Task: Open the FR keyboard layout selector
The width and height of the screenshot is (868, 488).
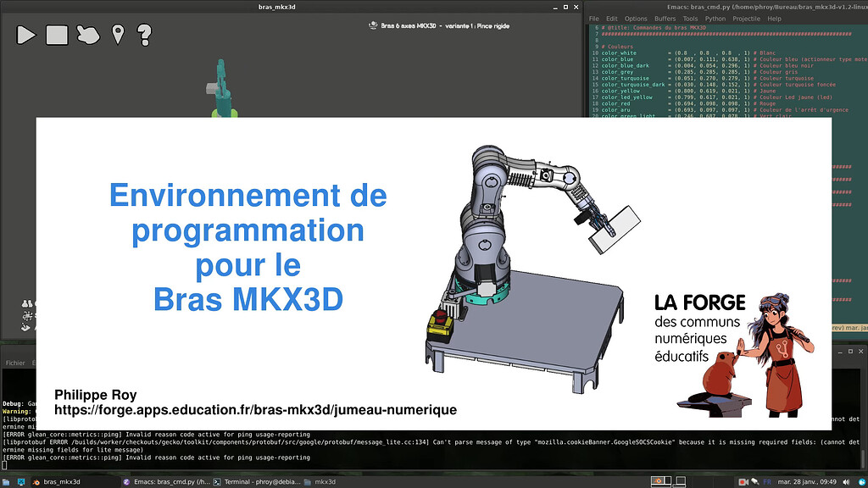Action: coord(767,480)
